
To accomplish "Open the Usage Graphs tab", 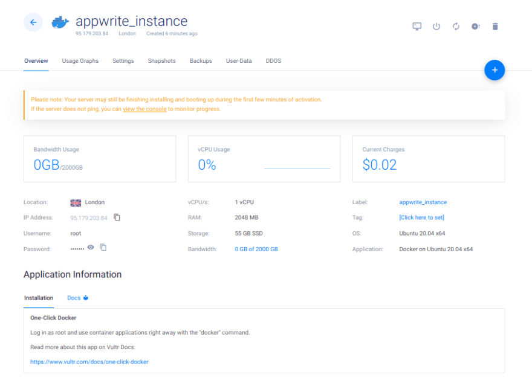I will pyautogui.click(x=80, y=60).
